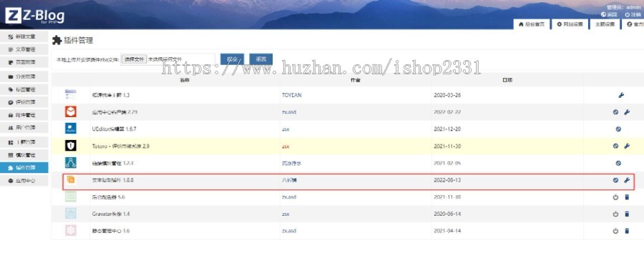This screenshot has width=644, height=273.
Task: Click the 作者 column header
Action: tap(355, 80)
